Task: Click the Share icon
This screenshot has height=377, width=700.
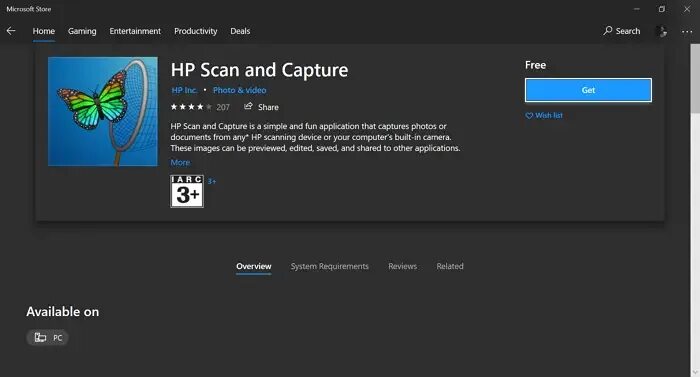Action: click(248, 106)
